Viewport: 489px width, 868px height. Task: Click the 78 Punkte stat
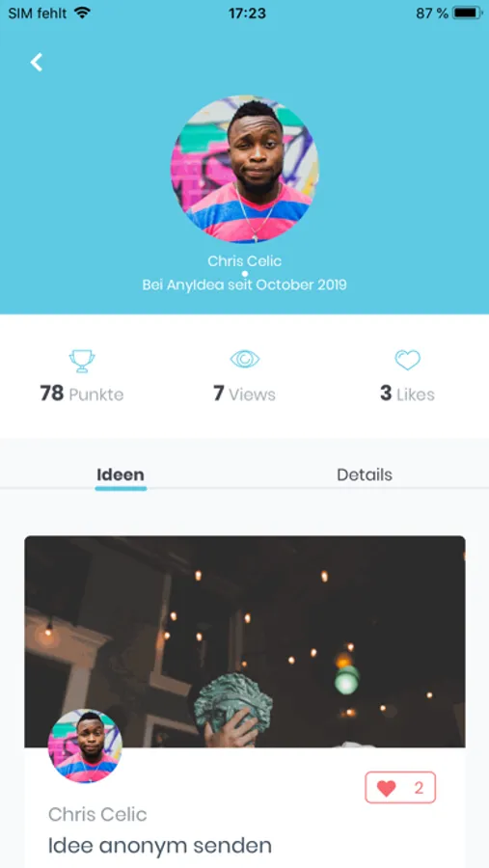[82, 393]
